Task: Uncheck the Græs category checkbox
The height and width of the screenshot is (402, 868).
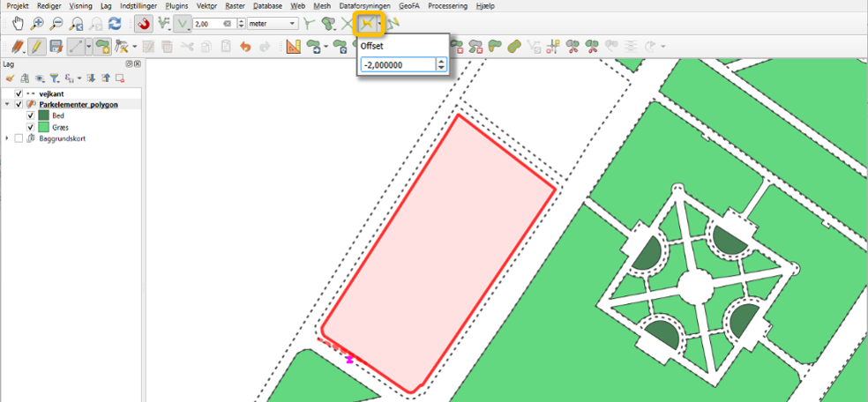Action: (30, 127)
